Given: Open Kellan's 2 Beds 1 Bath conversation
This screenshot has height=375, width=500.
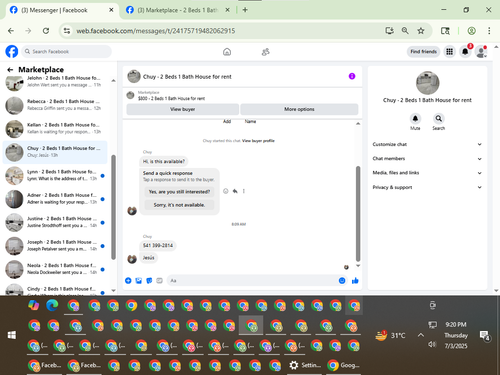Looking at the screenshot, I should [x=55, y=128].
